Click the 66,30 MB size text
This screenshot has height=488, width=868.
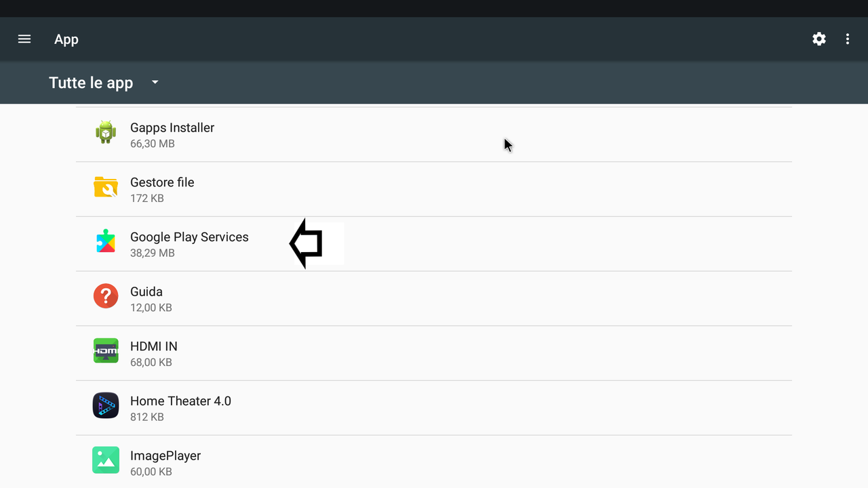pyautogui.click(x=153, y=144)
